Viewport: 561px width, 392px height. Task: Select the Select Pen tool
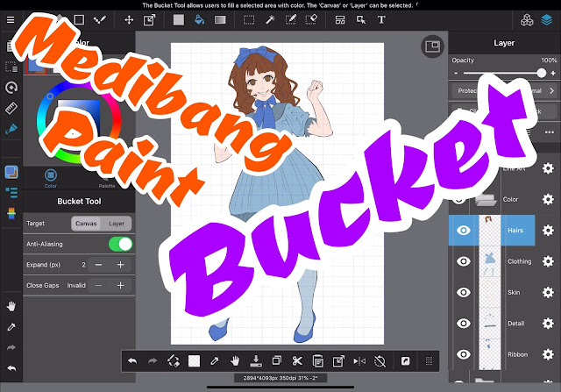coord(290,19)
